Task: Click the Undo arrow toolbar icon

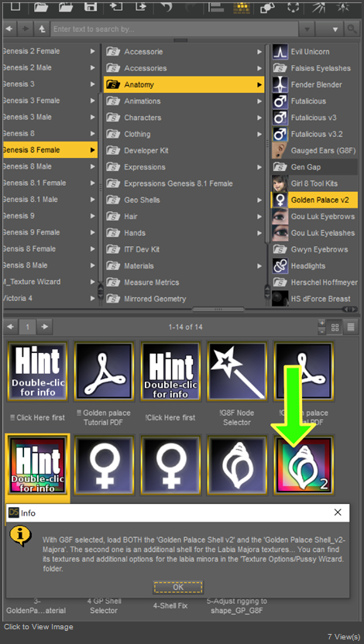Action: (x=166, y=6)
